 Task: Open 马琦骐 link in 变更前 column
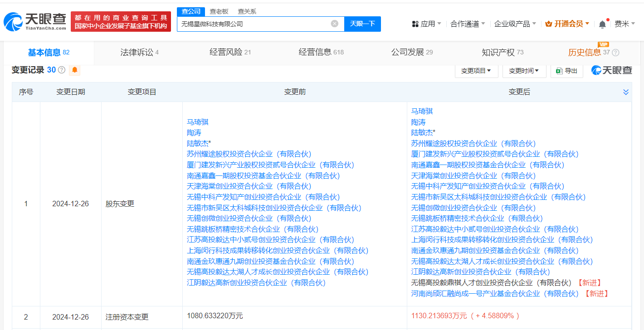tap(198, 122)
